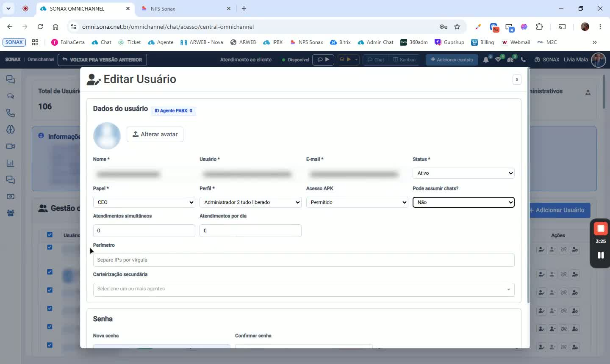The width and height of the screenshot is (610, 364).
Task: Bookmark page with the star icon
Action: pyautogui.click(x=457, y=27)
